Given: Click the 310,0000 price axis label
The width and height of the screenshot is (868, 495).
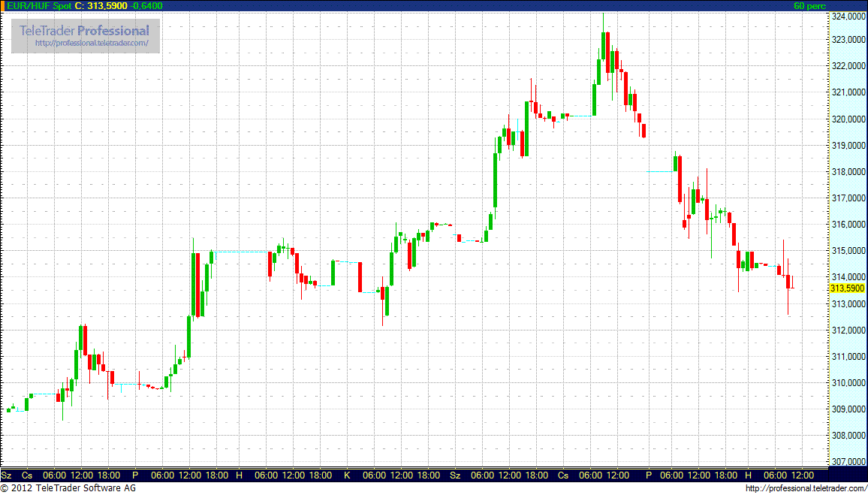Looking at the screenshot, I should 848,383.
